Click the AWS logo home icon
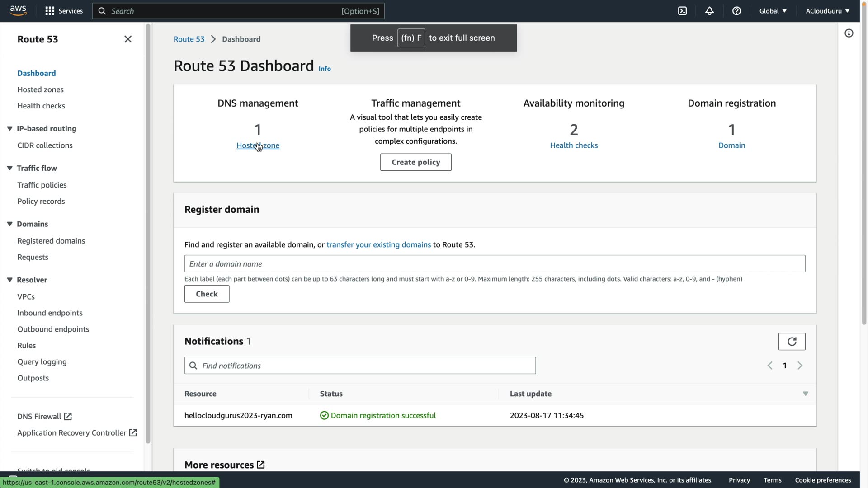The image size is (868, 488). click(18, 10)
